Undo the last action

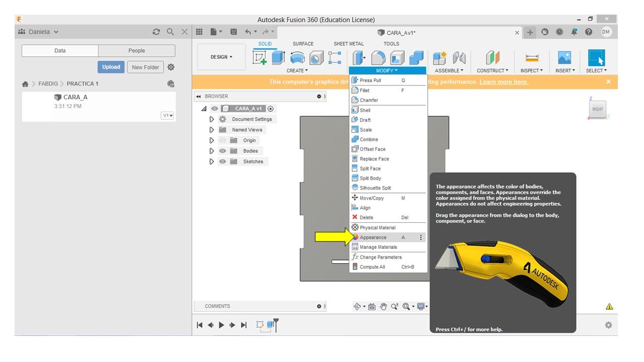coord(248,32)
